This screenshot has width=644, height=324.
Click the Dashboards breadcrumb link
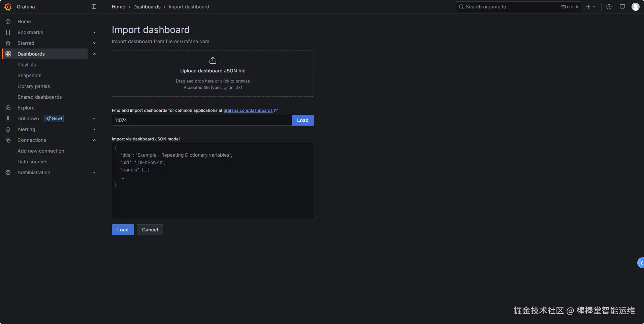point(147,7)
